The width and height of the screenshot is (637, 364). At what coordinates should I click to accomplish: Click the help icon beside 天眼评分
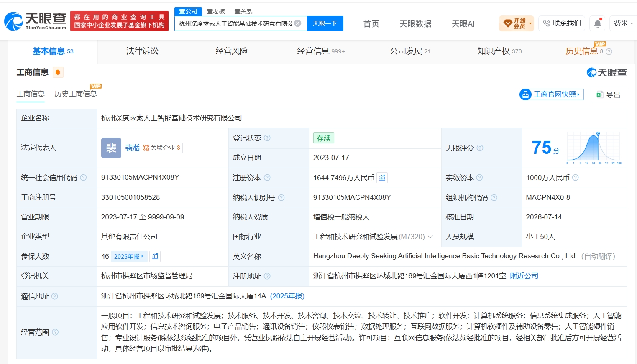click(480, 148)
